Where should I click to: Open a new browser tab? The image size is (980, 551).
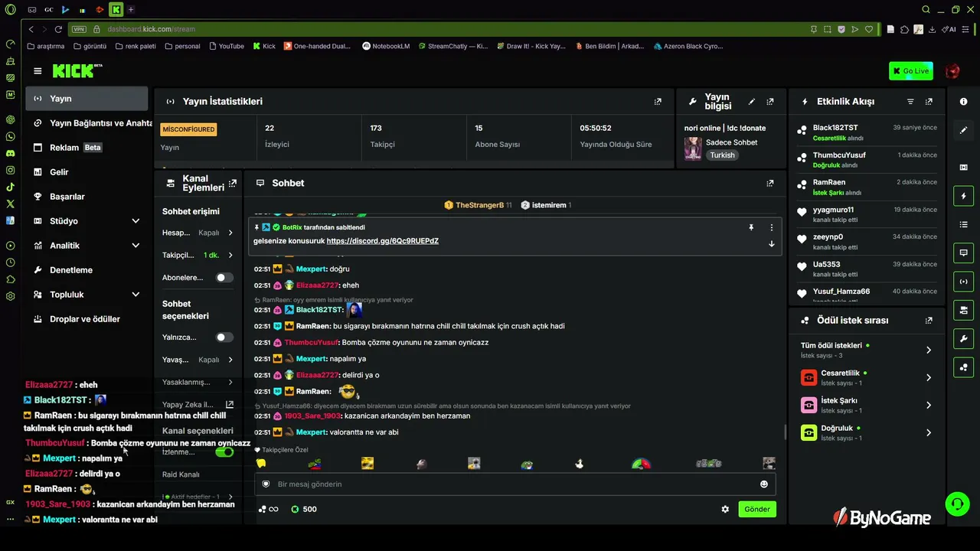click(x=131, y=9)
